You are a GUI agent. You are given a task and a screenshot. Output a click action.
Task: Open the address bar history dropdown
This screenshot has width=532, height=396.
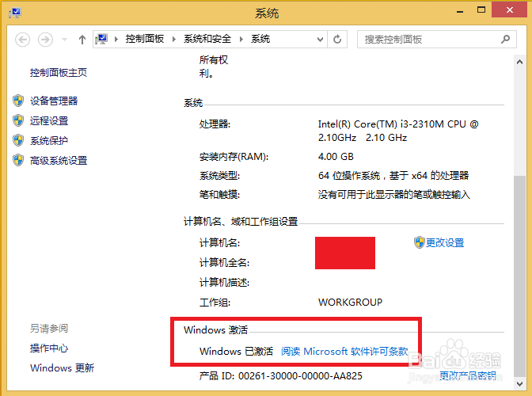320,40
